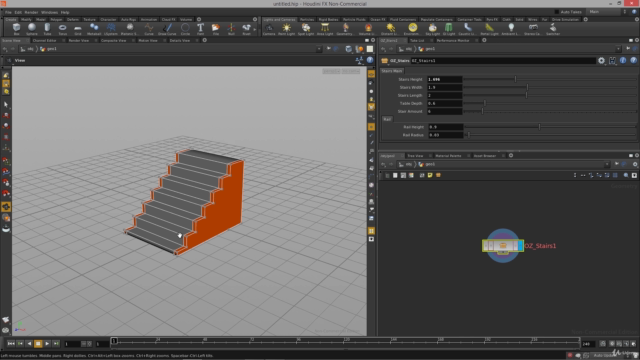
Task: Select the Sphere shelf tool
Action: coord(32,29)
